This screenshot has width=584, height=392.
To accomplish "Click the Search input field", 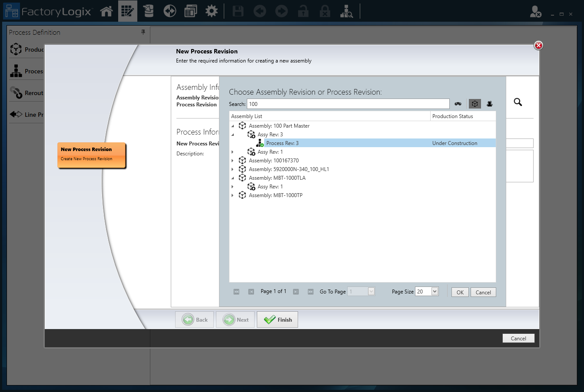I will pos(348,104).
